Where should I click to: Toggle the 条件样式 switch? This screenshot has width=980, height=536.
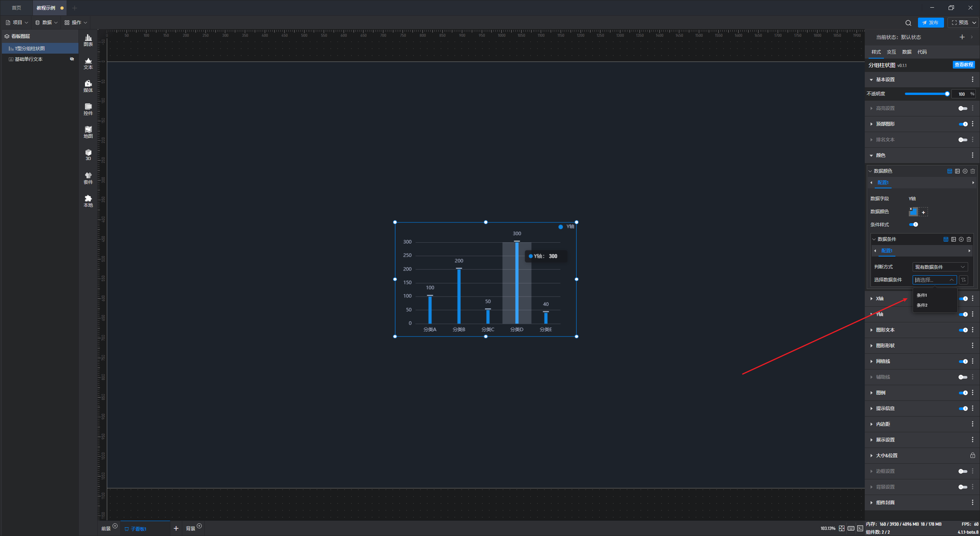coord(913,224)
